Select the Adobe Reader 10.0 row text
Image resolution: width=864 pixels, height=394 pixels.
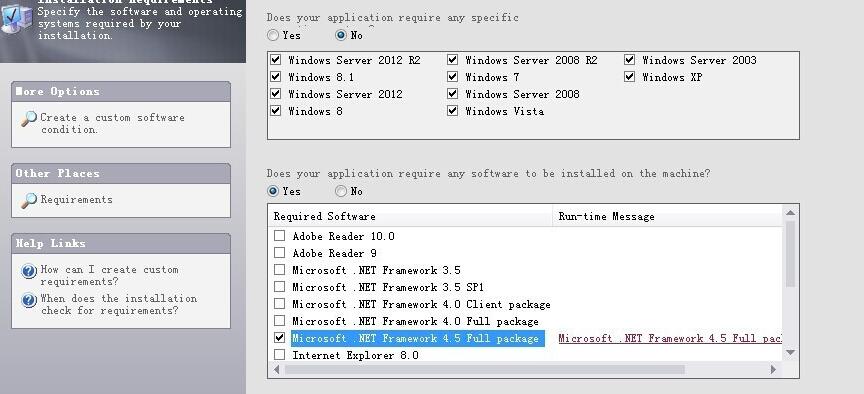(x=343, y=236)
